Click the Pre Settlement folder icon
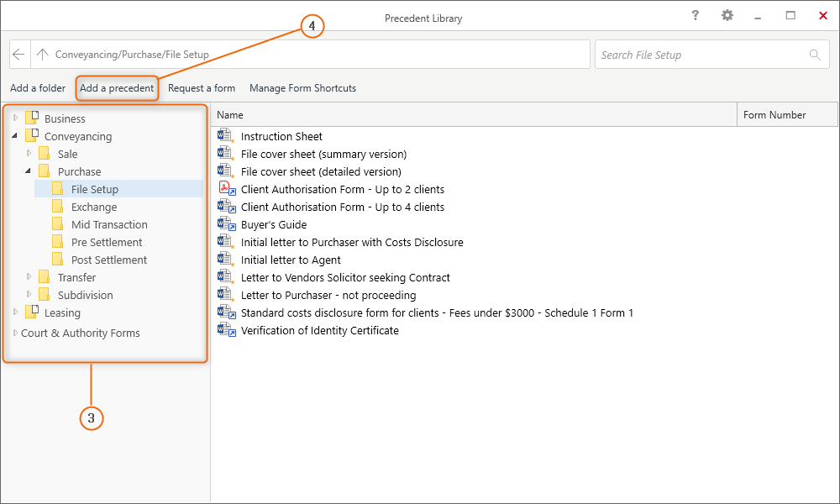Screen dimensions: 840x504 (x=58, y=242)
